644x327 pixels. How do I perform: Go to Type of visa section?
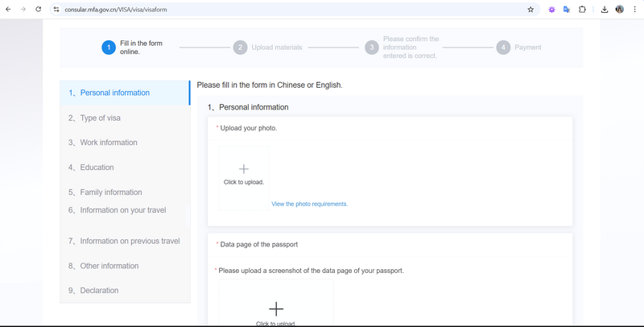pos(125,118)
